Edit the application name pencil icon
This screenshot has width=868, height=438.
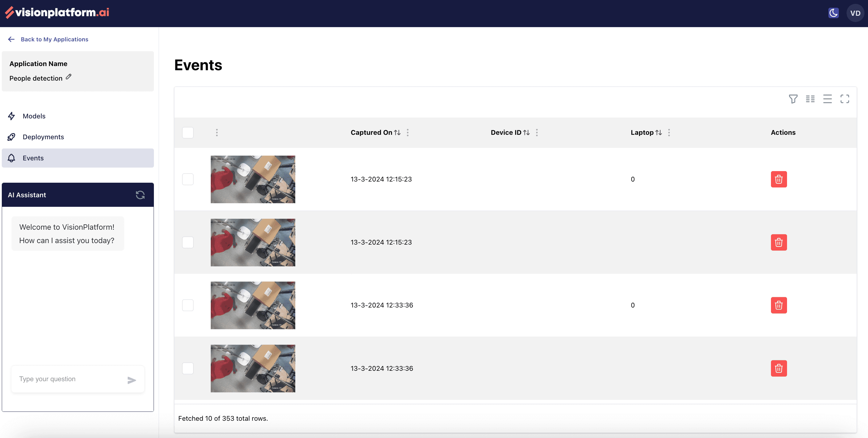(68, 77)
